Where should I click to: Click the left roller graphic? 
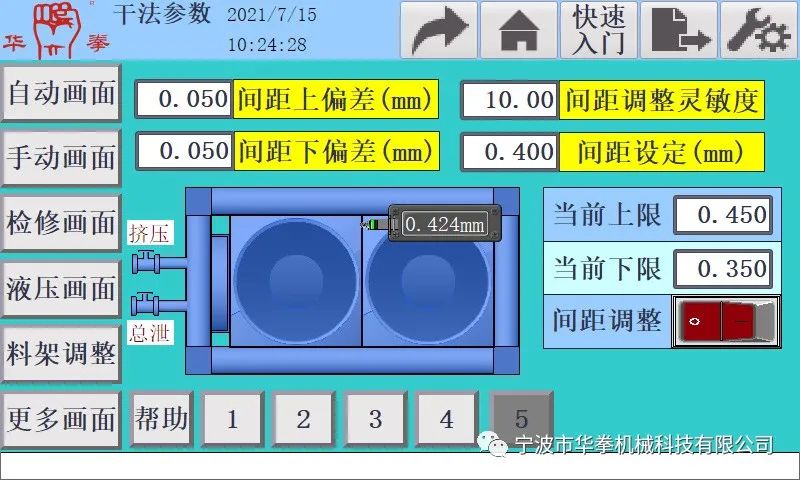(296, 281)
